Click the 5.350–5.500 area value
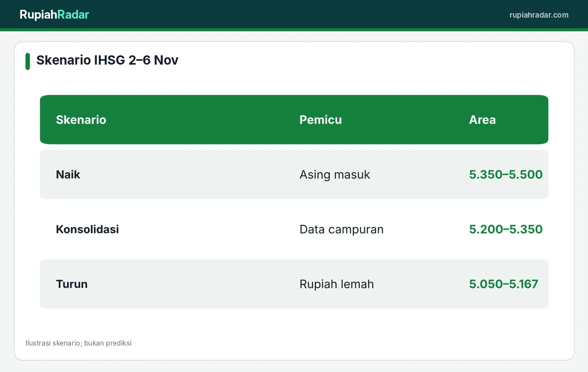The height and width of the screenshot is (372, 588). 506,175
